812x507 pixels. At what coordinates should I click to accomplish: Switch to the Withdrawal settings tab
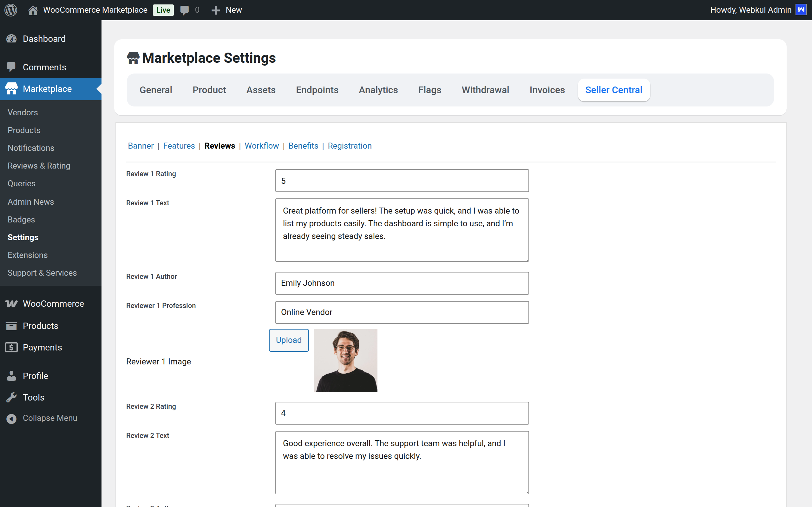click(485, 90)
